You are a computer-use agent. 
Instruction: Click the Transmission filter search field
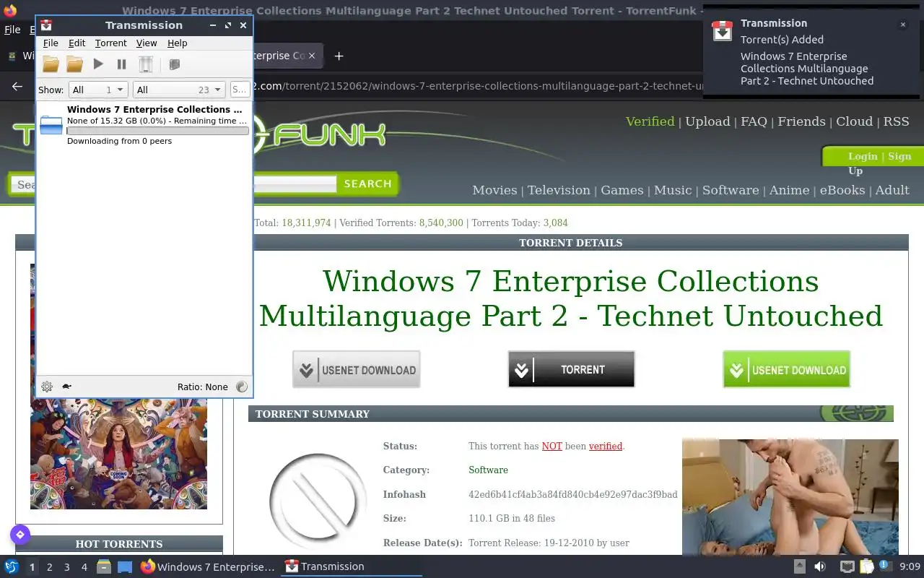[x=239, y=90]
